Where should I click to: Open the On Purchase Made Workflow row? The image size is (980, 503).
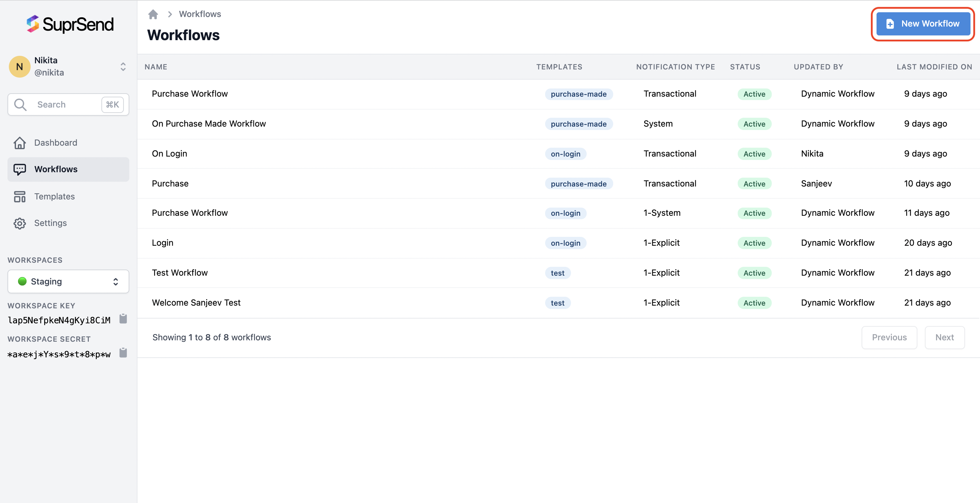coord(209,124)
